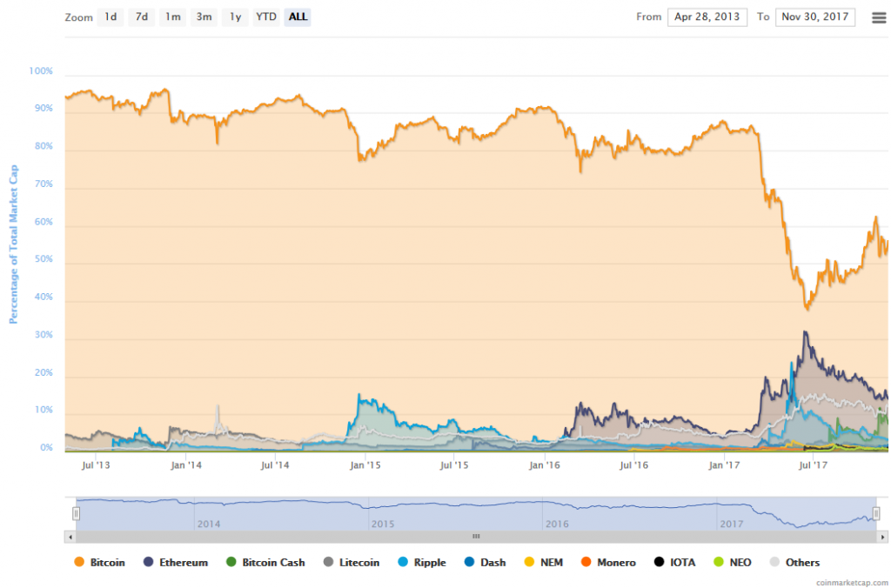This screenshot has height=588, width=891.
Task: Open the chart hamburger menu icon
Action: pos(879,17)
